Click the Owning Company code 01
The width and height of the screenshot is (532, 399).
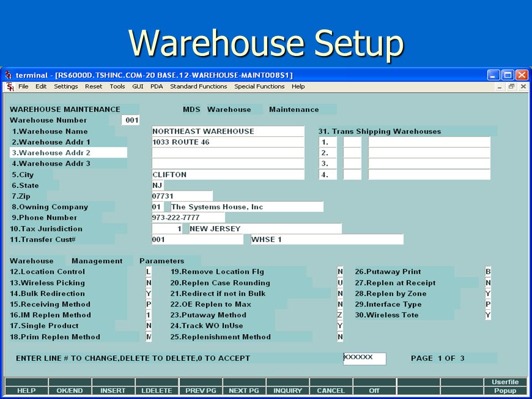click(x=158, y=207)
